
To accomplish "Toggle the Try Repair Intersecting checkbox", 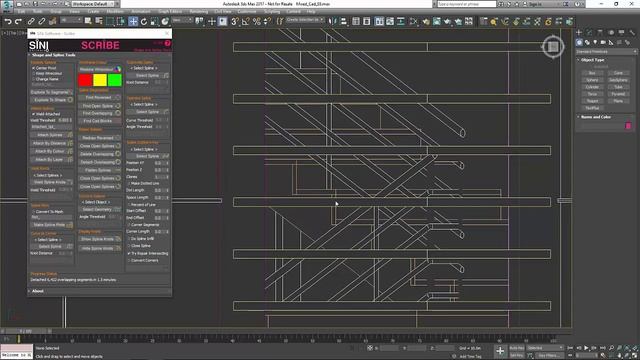I will click(129, 253).
